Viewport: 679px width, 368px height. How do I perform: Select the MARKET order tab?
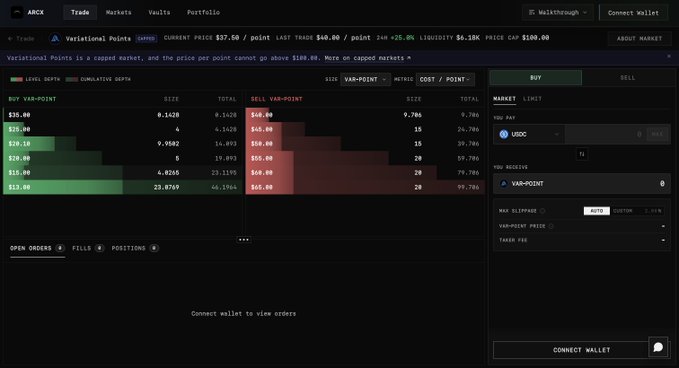[504, 99]
